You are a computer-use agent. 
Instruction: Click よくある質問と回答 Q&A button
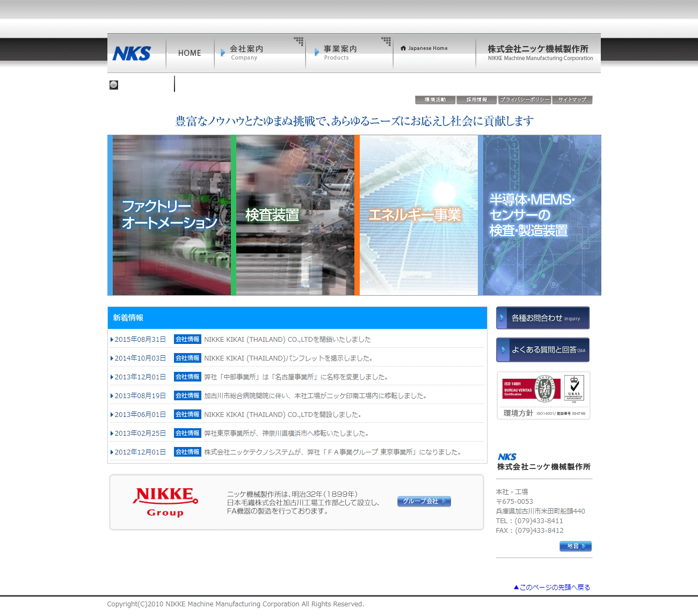pos(543,350)
